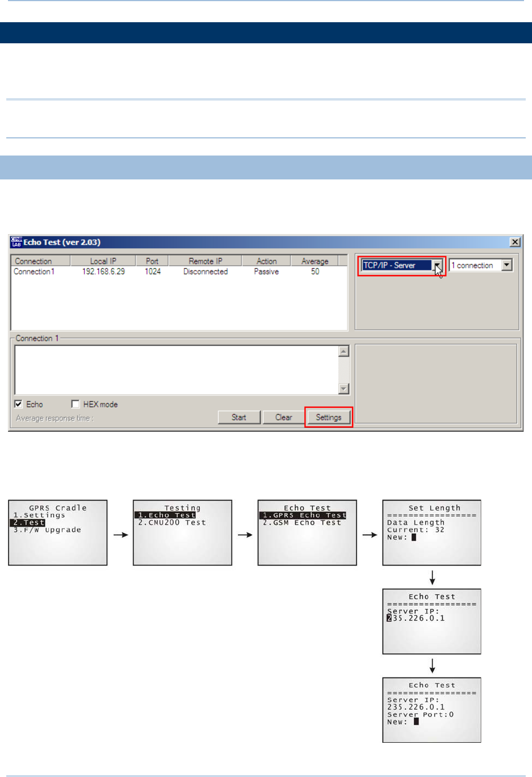This screenshot has height=777, width=532.
Task: Select 2.CMU200 Test entry
Action: point(172,522)
